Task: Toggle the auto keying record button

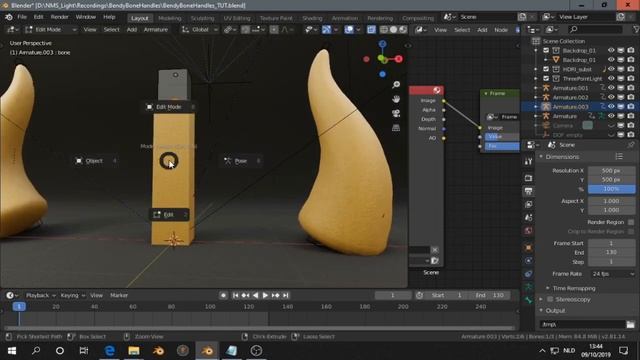Action: pos(223,295)
